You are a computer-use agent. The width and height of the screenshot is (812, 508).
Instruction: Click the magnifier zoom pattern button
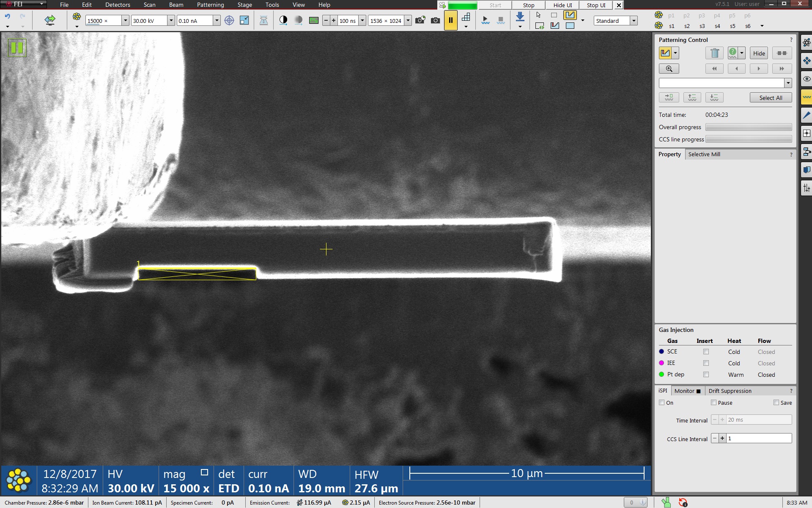coord(669,69)
